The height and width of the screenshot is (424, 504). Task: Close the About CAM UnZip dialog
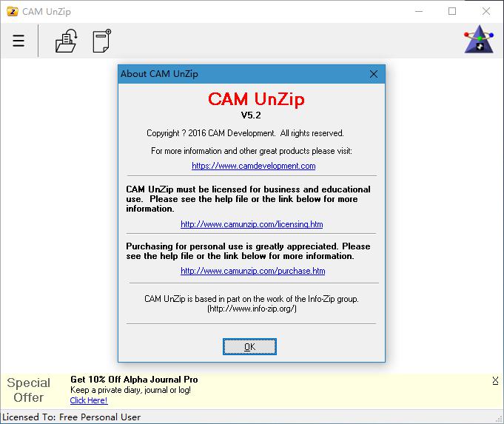(x=374, y=74)
